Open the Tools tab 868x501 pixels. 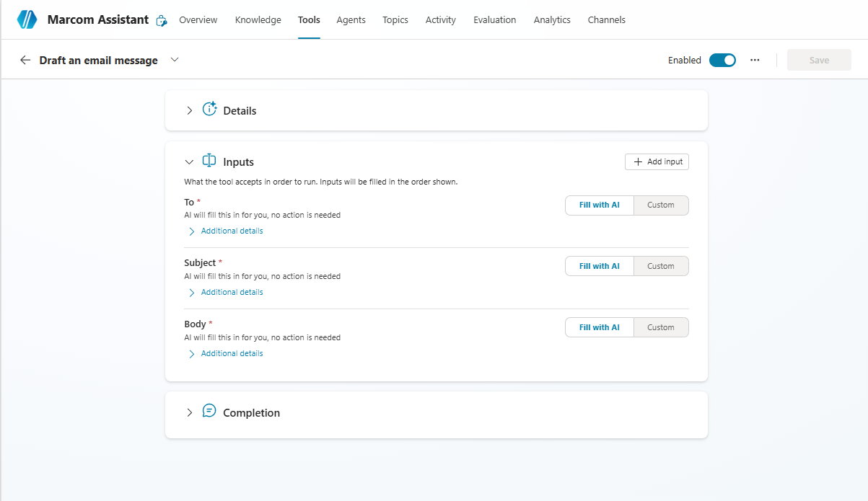[x=309, y=20]
